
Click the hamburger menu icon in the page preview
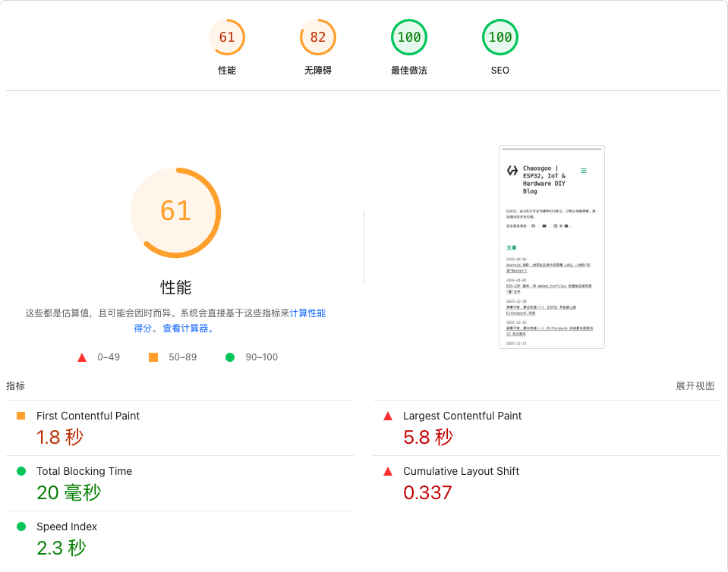tap(583, 171)
